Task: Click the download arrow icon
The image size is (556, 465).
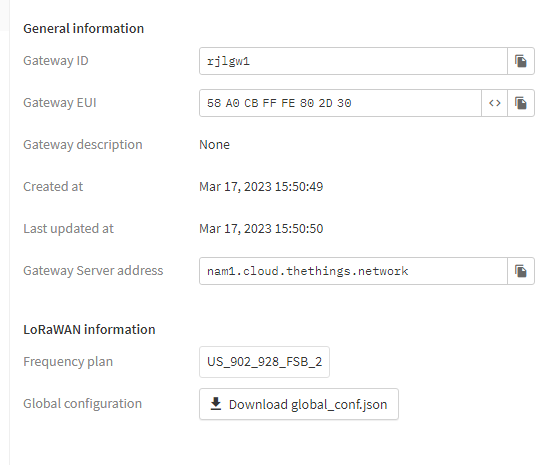Action: (216, 404)
